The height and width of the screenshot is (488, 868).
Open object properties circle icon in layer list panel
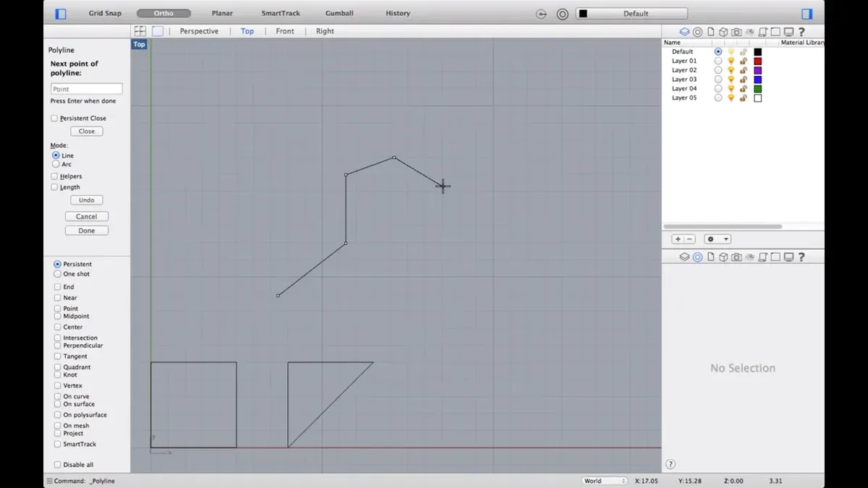(x=697, y=32)
